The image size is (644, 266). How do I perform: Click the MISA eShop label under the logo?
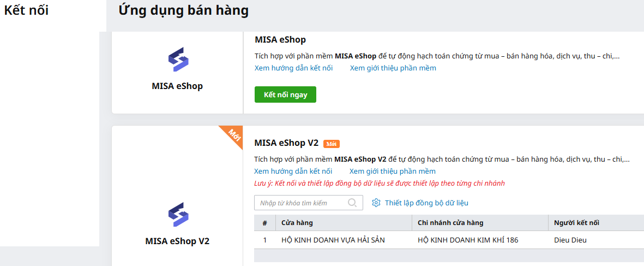point(177,86)
